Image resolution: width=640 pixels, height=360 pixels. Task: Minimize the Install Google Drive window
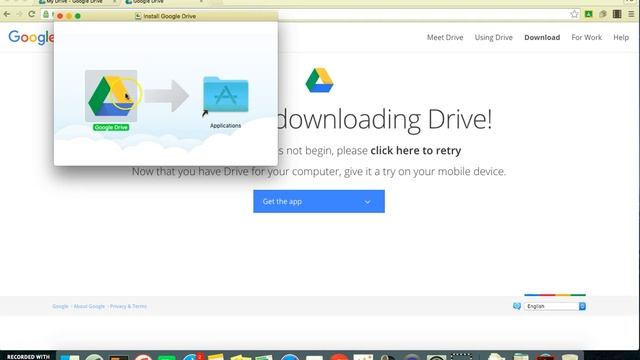69,16
